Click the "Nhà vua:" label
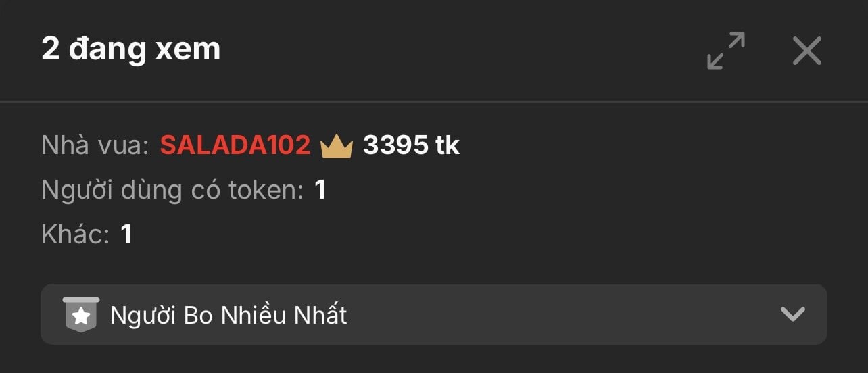 95,145
